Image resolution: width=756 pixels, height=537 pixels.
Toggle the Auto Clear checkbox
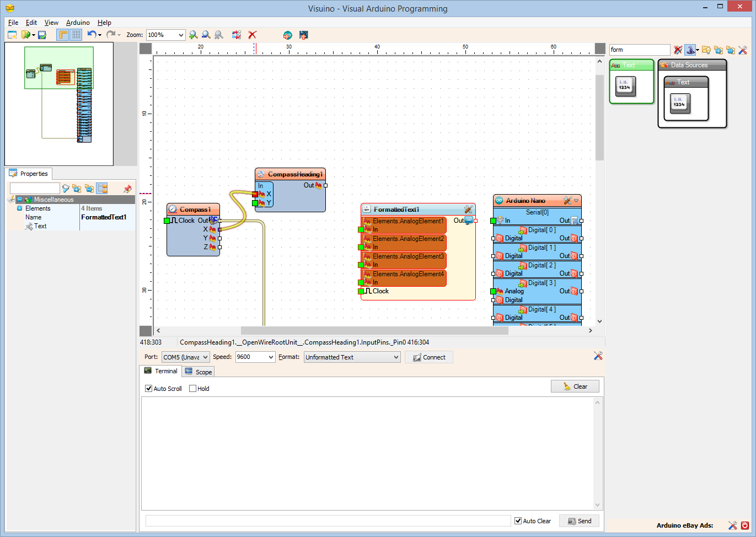(x=518, y=521)
